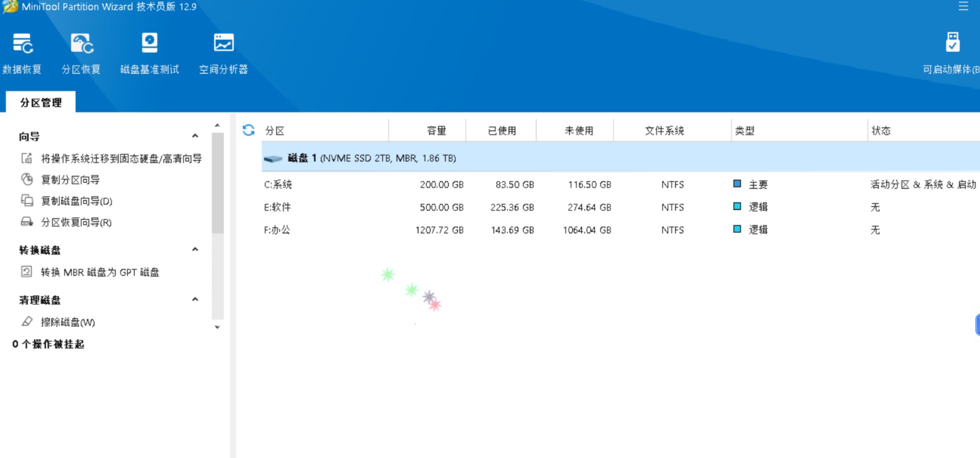Image resolution: width=980 pixels, height=458 pixels.
Task: Click the 复制分区向导 copy partition wizard icon
Action: coord(26,179)
